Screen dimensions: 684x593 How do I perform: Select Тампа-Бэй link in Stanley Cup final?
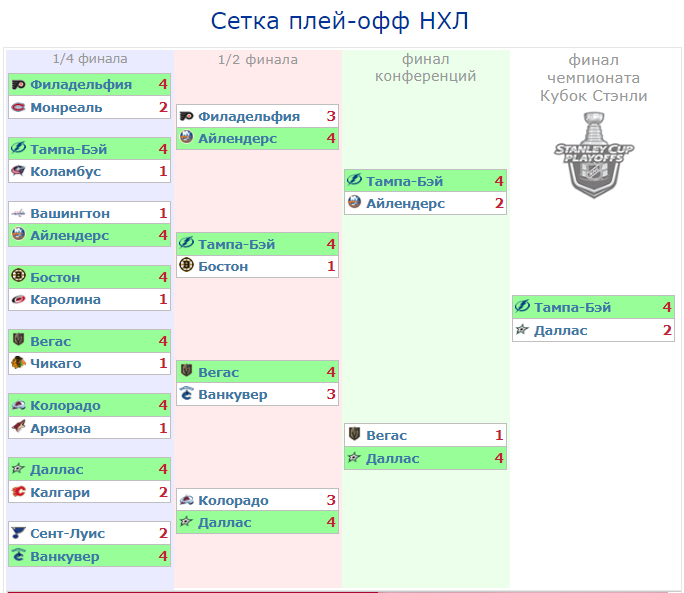click(x=572, y=307)
